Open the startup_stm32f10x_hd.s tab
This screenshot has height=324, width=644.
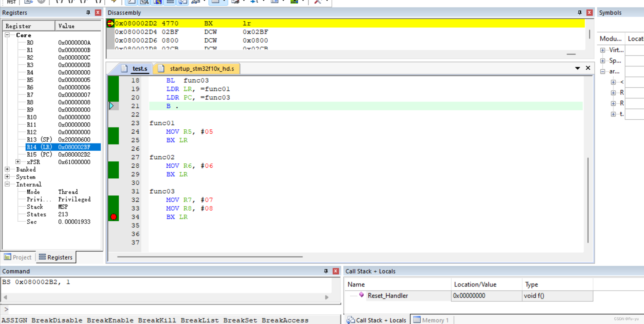[x=198, y=69]
